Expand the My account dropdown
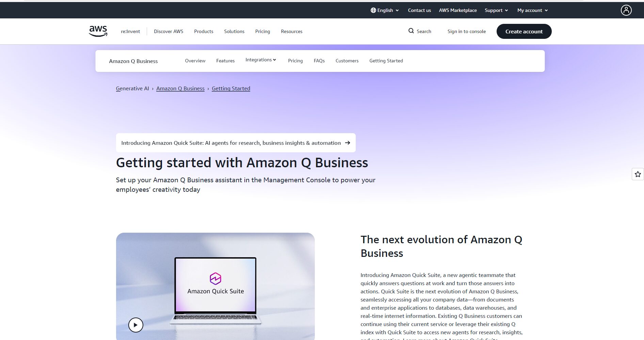Viewport: 644px width, 340px height. click(533, 10)
